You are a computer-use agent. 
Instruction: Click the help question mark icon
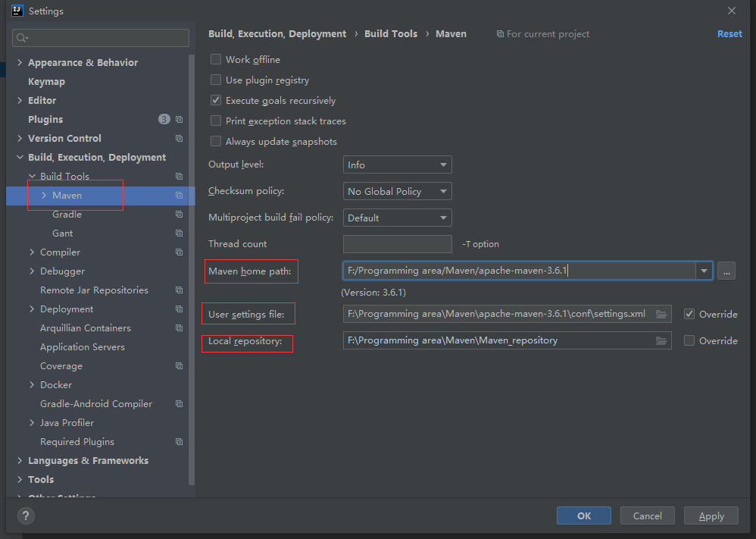[x=26, y=515]
